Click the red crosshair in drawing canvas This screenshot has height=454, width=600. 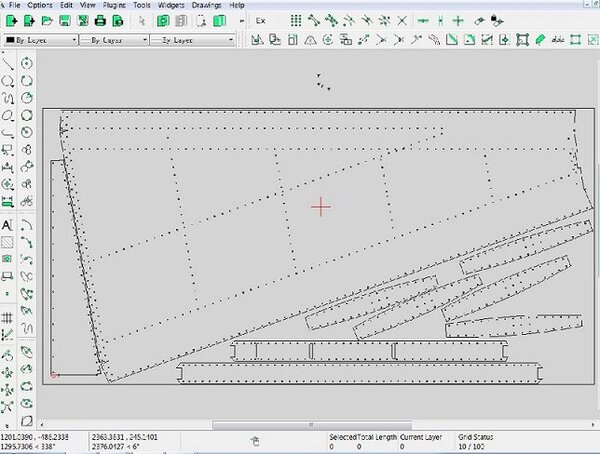(x=320, y=207)
